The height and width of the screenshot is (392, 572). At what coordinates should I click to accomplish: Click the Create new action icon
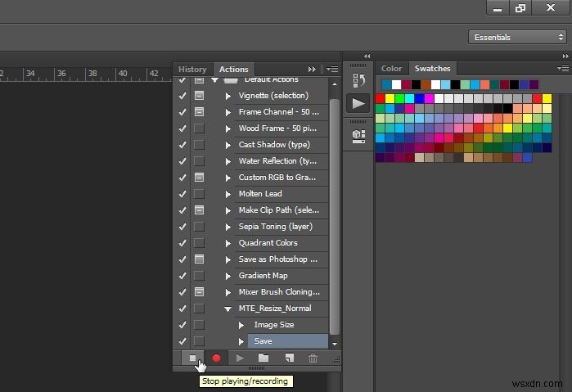tap(289, 358)
